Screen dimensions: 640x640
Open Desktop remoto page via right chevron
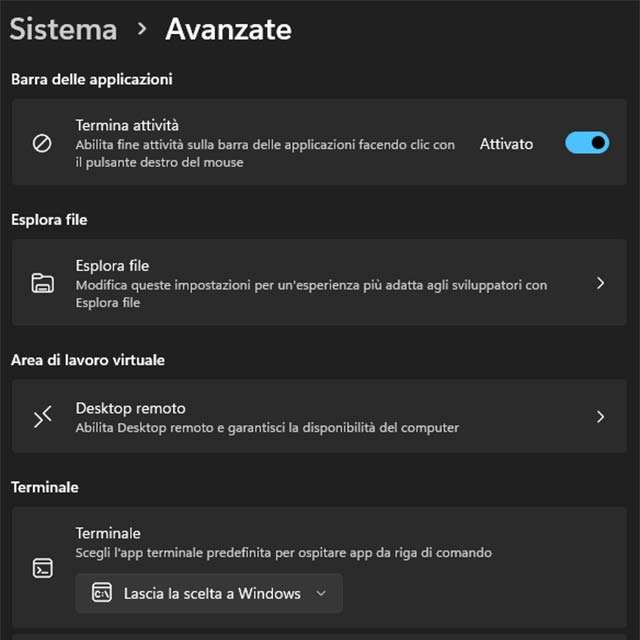point(600,417)
